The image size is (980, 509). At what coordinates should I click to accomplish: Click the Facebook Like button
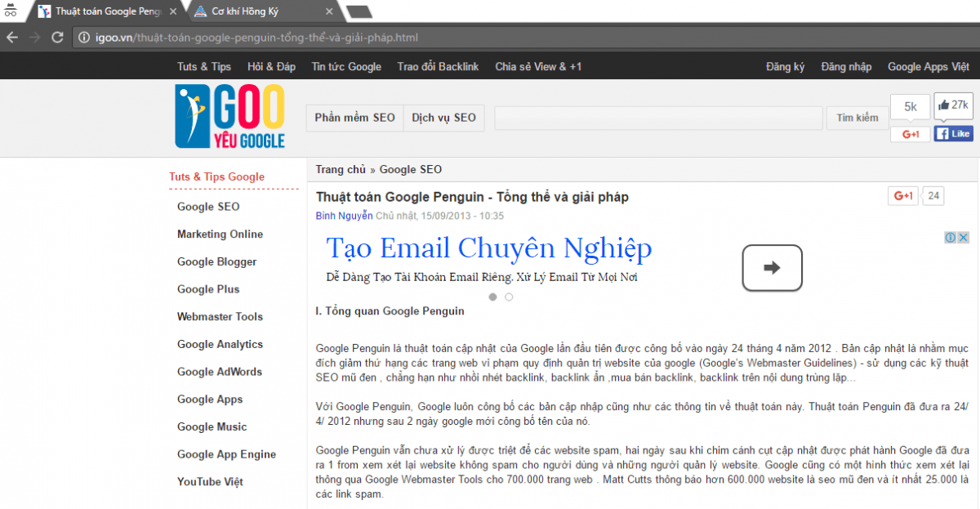tap(953, 133)
